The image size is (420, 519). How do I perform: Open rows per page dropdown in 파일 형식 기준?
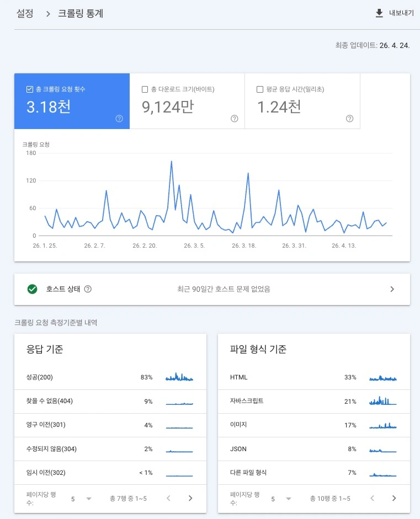point(281,499)
